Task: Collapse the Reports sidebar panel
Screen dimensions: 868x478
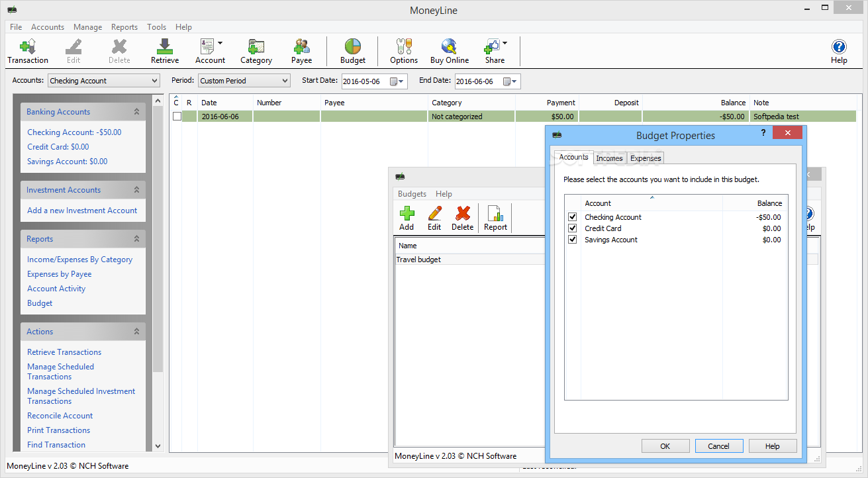Action: click(x=136, y=239)
